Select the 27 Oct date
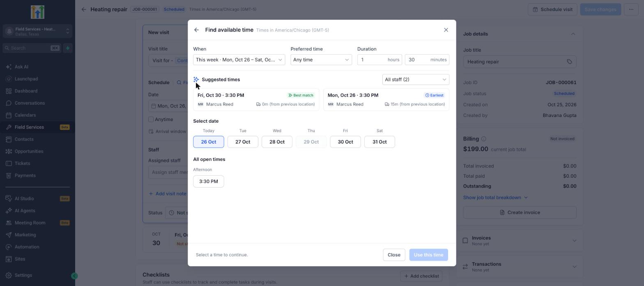 pyautogui.click(x=243, y=142)
